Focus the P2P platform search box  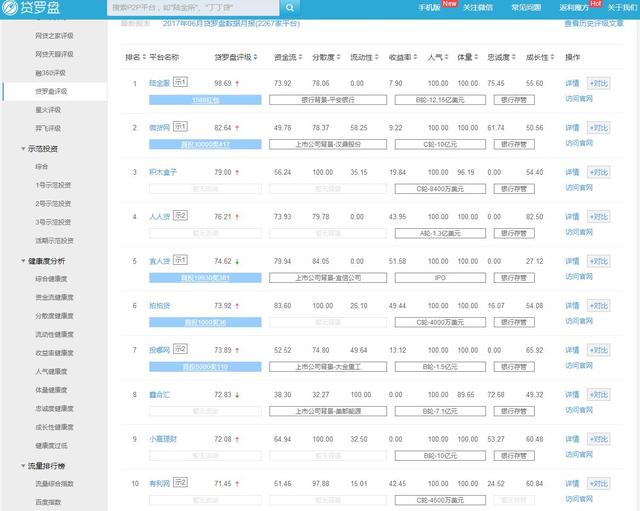coord(193,8)
